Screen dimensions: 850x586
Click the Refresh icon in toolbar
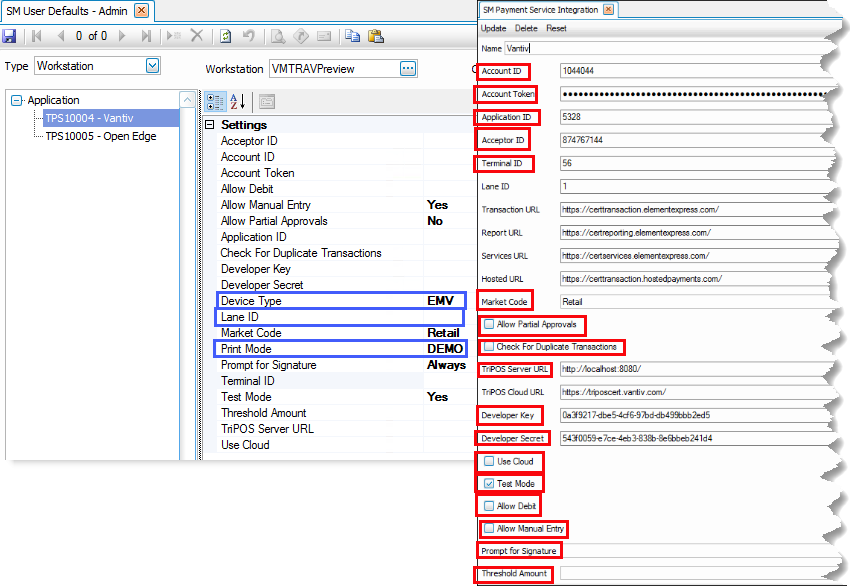pyautogui.click(x=226, y=36)
